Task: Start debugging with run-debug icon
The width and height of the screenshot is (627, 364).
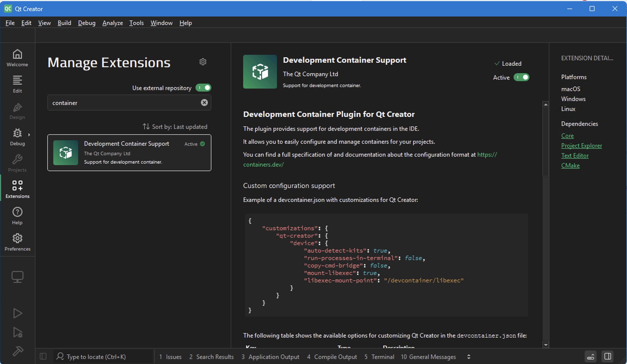Action: (17, 332)
